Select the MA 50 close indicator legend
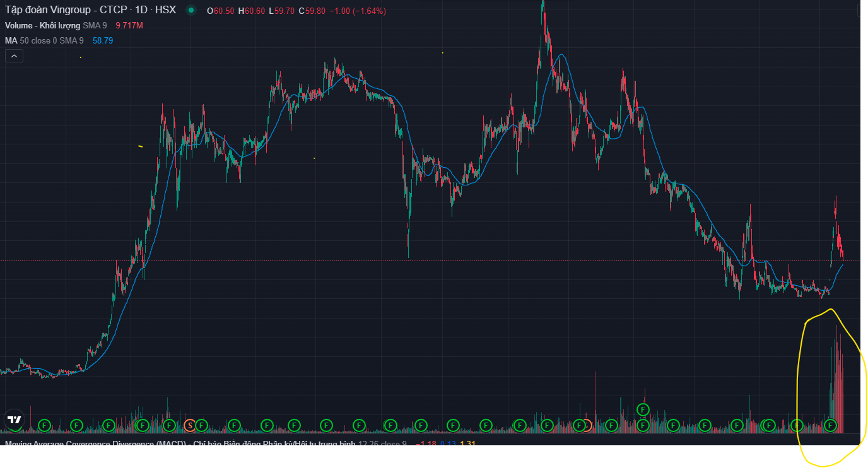The image size is (868, 468). (x=44, y=40)
